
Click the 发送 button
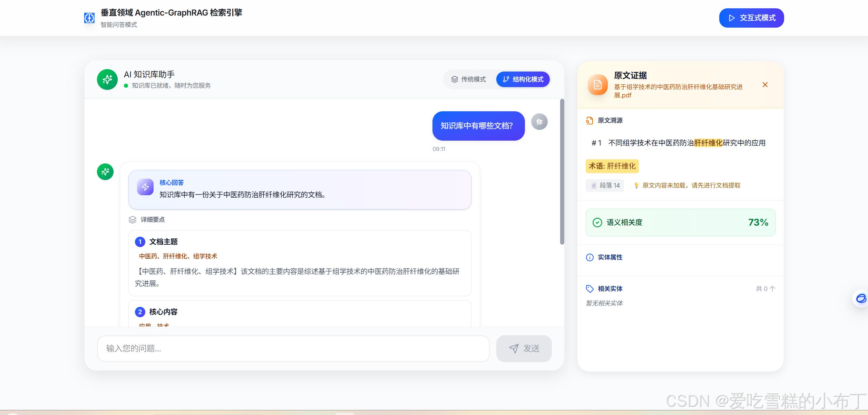[x=524, y=348]
